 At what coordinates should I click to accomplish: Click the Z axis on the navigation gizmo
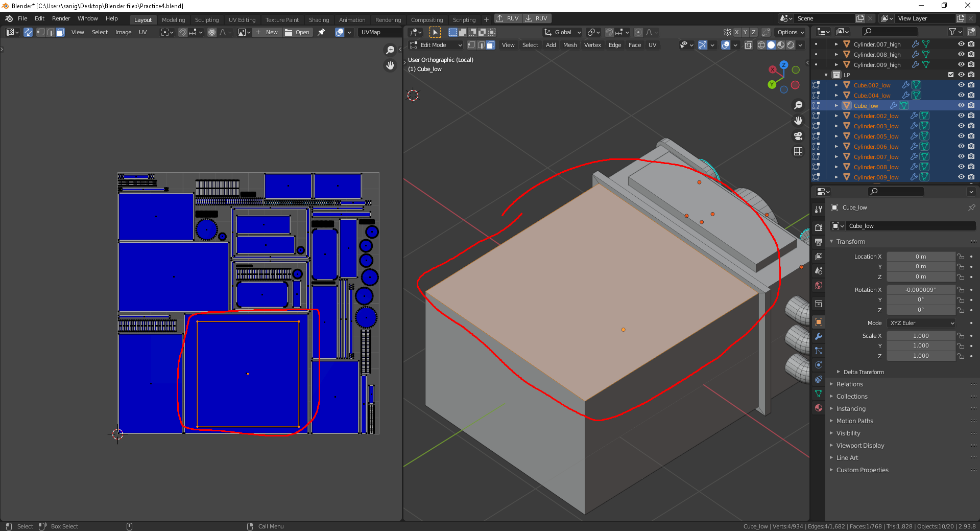[784, 65]
